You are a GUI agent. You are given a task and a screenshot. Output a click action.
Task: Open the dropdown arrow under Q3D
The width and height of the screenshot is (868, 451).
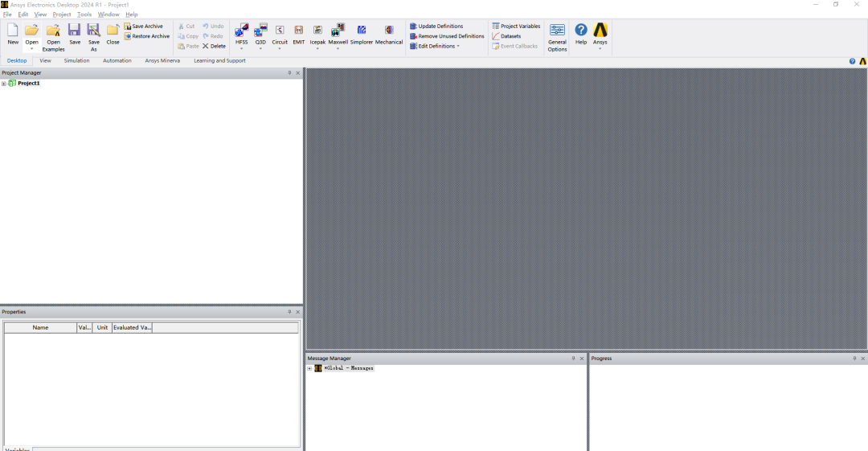(x=260, y=49)
